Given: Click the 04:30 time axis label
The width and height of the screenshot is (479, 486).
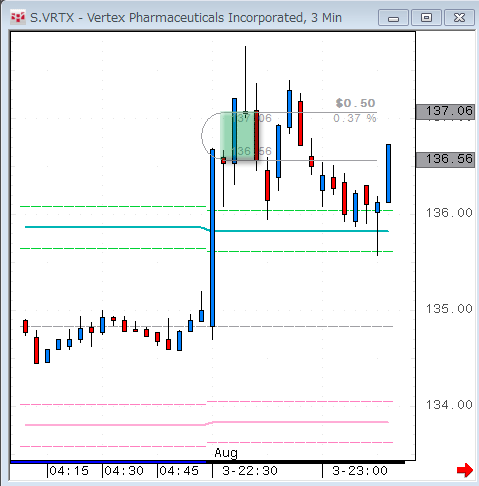Looking at the screenshot, I should (124, 471).
